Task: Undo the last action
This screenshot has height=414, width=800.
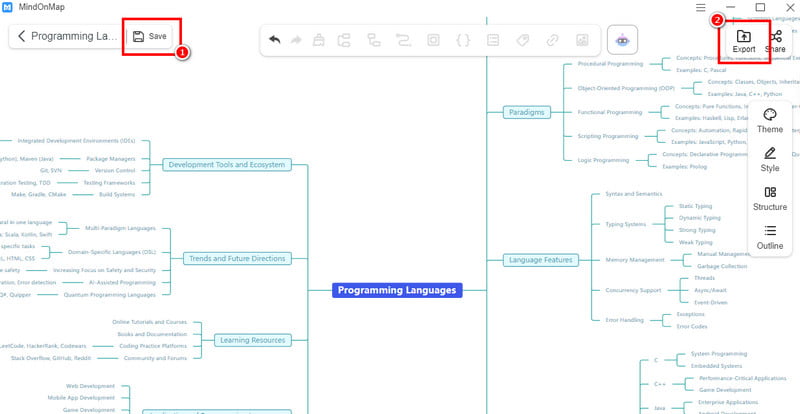Action: coord(275,40)
